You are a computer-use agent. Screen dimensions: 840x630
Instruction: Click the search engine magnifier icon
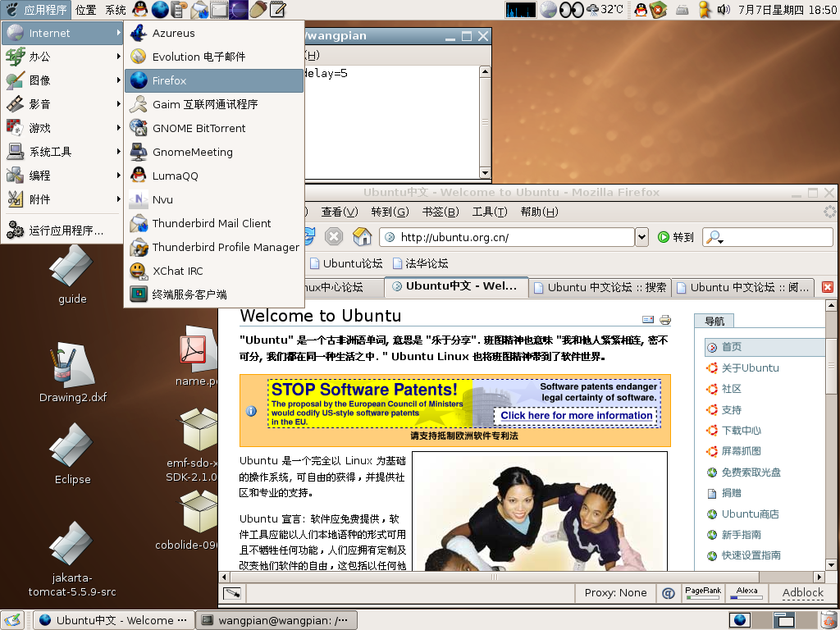pyautogui.click(x=714, y=237)
